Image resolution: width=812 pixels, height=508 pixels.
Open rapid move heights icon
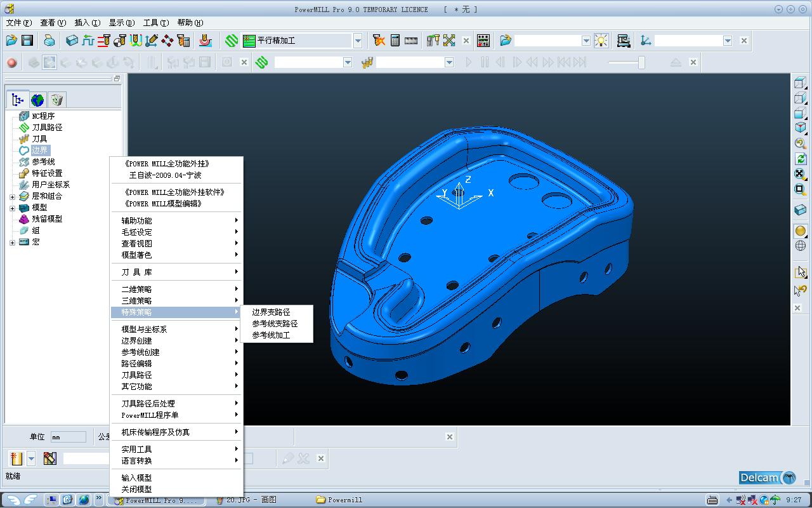coord(104,41)
